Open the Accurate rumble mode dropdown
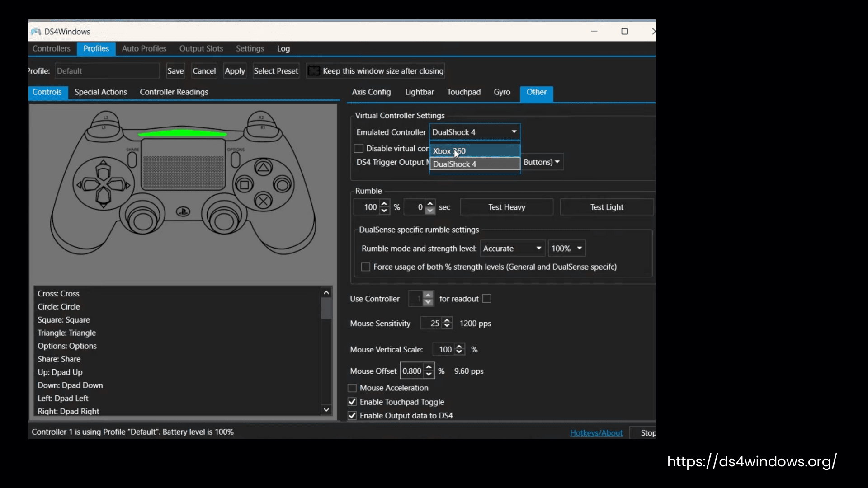Image resolution: width=868 pixels, height=488 pixels. (512, 248)
